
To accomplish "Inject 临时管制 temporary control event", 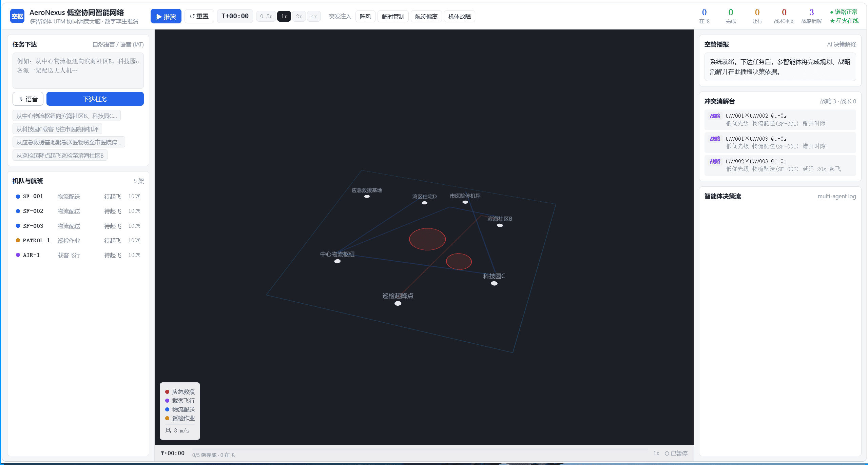I will [x=393, y=16].
